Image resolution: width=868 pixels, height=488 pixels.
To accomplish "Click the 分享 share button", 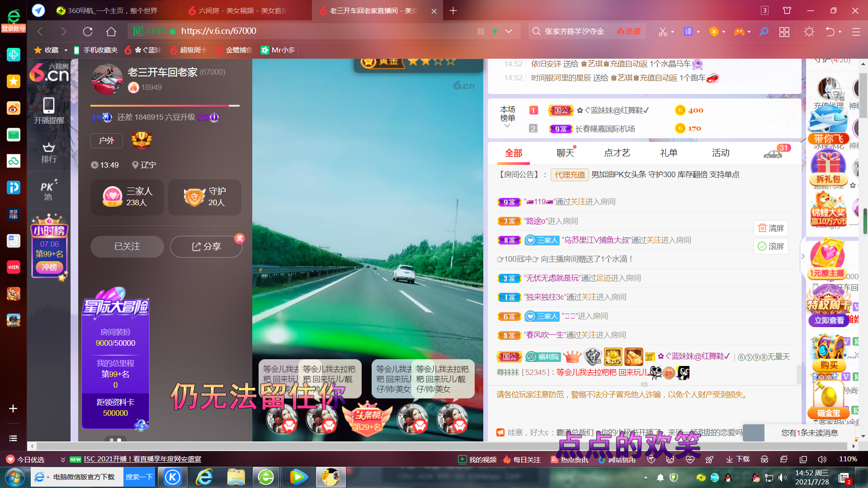I will [206, 246].
